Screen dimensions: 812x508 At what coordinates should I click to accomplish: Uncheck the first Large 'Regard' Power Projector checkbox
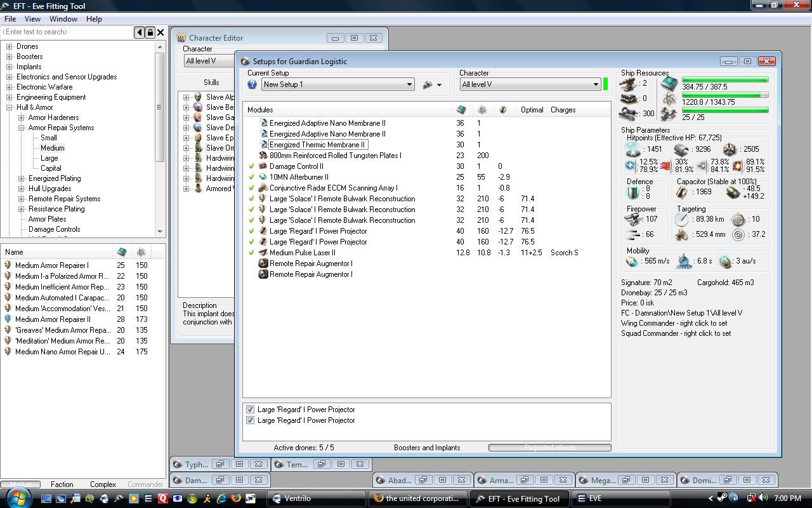point(250,410)
